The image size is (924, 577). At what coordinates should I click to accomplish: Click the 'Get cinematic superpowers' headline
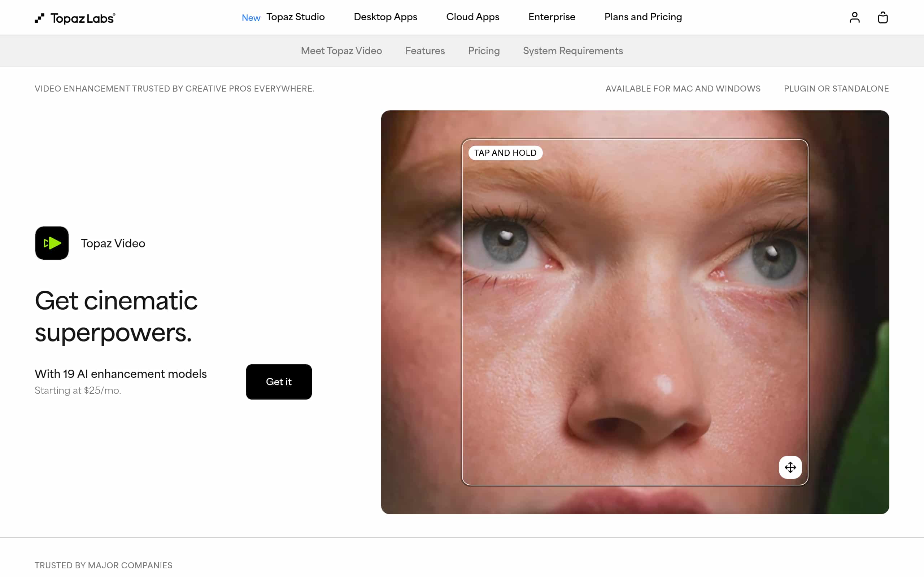click(x=116, y=316)
